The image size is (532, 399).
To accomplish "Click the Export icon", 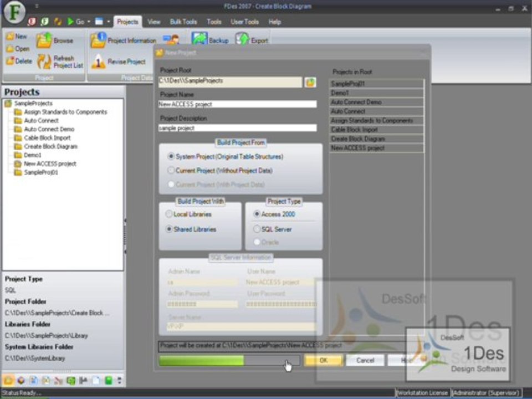I will coord(242,39).
